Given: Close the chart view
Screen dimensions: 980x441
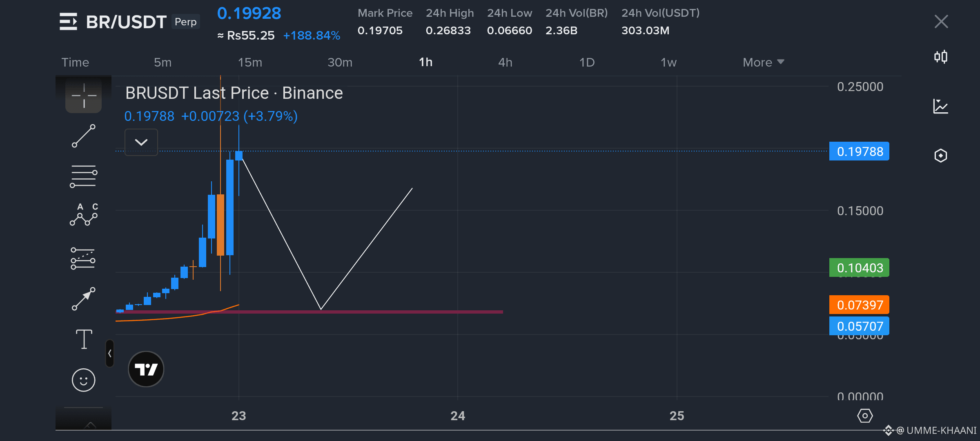Looking at the screenshot, I should pyautogui.click(x=941, y=21).
